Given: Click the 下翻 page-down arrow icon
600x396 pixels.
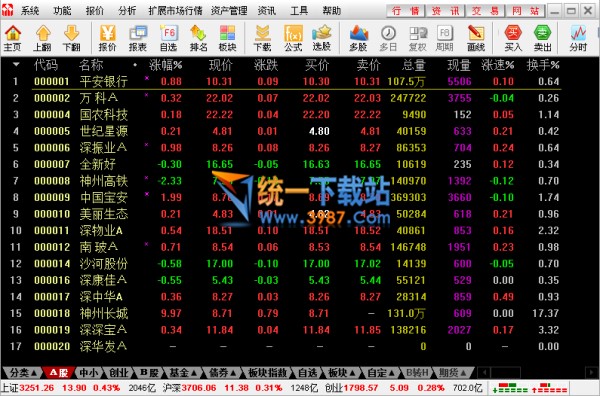Looking at the screenshot, I should click(x=72, y=38).
